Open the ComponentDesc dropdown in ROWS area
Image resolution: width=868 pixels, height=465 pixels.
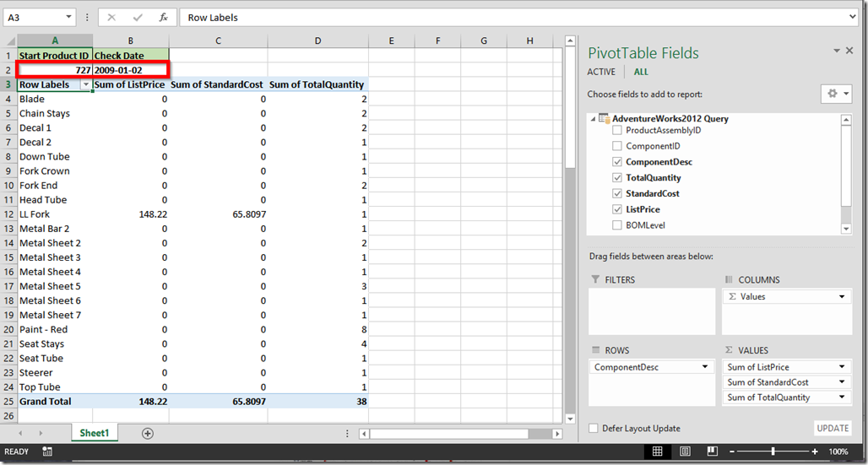(x=705, y=367)
